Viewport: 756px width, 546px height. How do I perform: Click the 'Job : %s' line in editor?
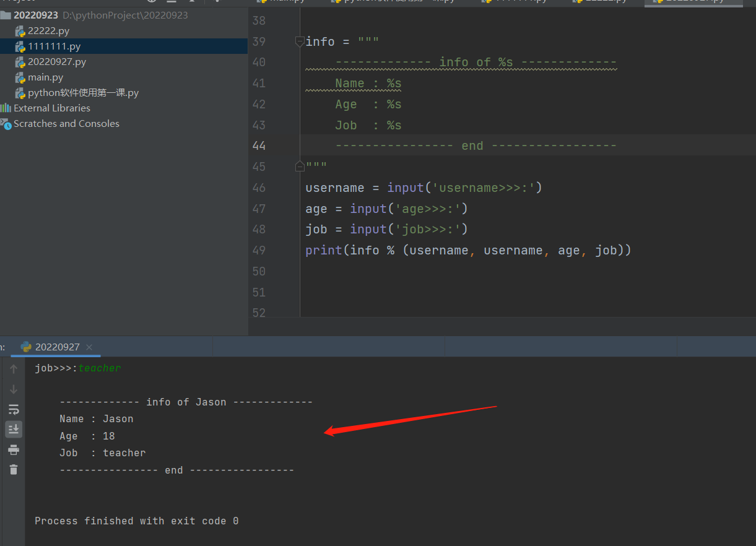368,125
